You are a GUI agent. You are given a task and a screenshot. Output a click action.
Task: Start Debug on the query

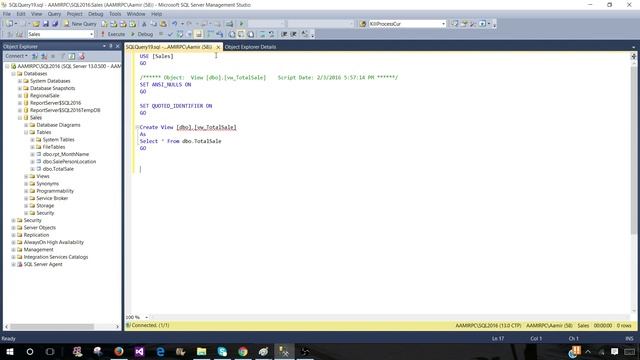click(142, 34)
